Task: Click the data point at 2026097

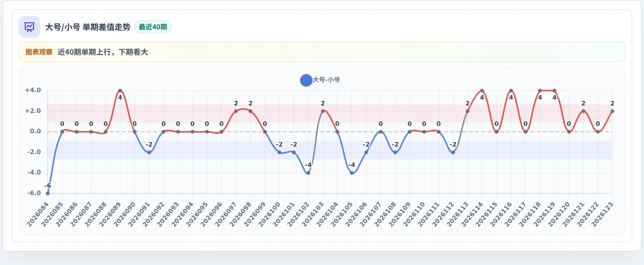Action: click(x=236, y=111)
